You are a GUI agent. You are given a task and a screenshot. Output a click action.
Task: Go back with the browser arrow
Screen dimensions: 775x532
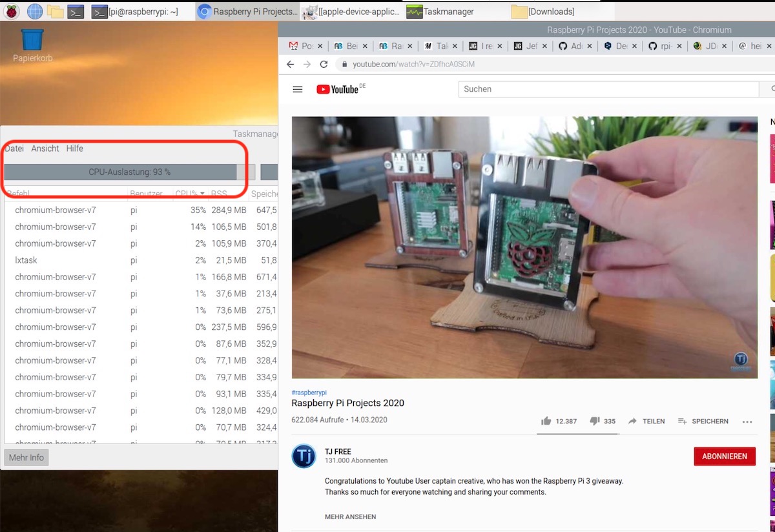coord(290,65)
